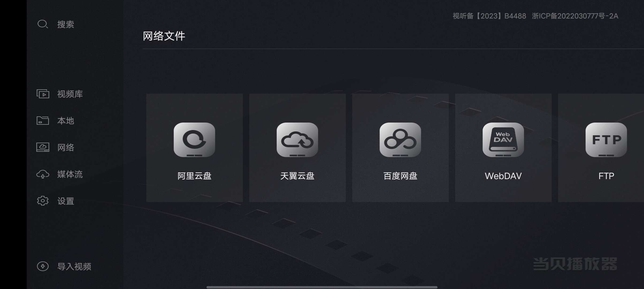Screen dimensions: 644x289
Task: Click the 百度网盘 card label
Action: pos(400,176)
